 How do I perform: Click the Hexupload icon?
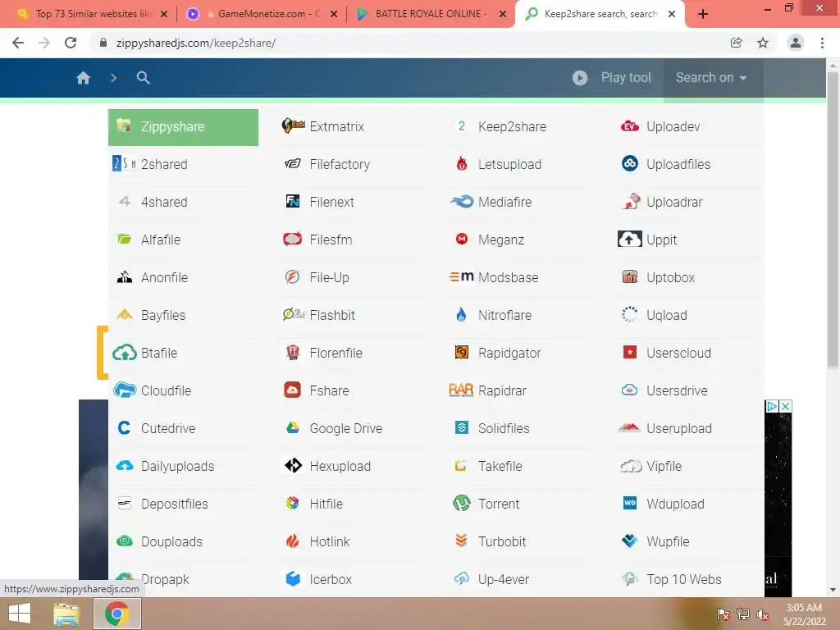[293, 466]
